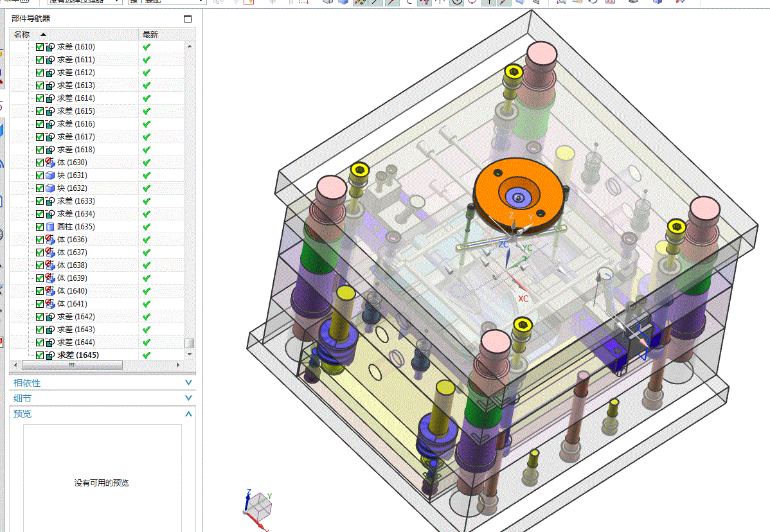The image size is (770, 532).
Task: Uncheck the checkbox of 求差 (1617)
Action: coord(40,137)
